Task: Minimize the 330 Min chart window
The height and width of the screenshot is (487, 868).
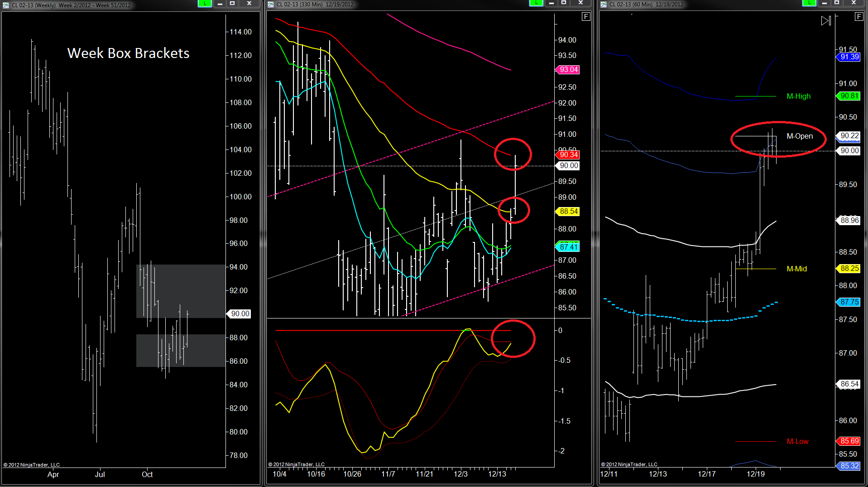Action: 551,3
